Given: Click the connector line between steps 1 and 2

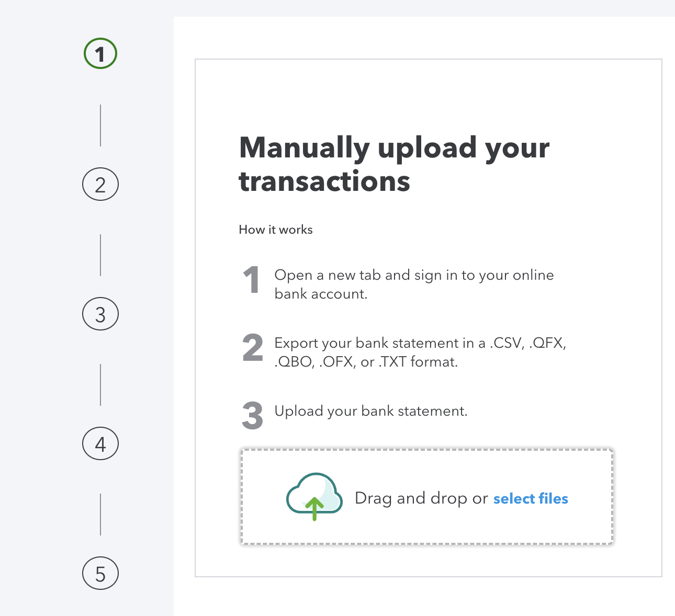Looking at the screenshot, I should [100, 126].
